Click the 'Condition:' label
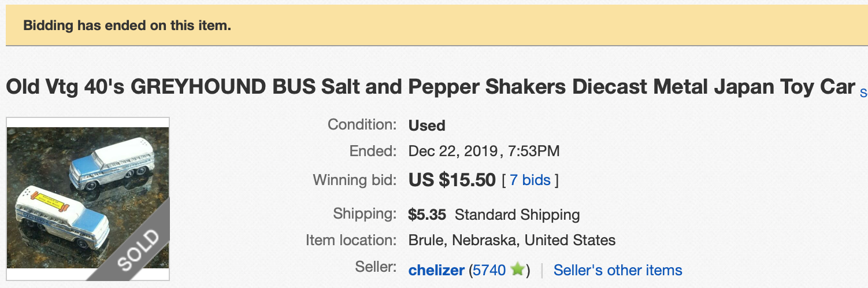 362,124
